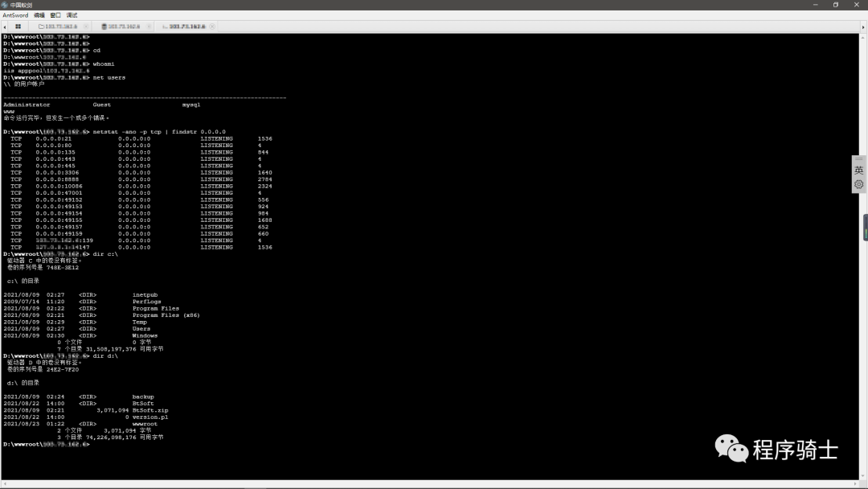The image size is (868, 489).
Task: Open the 窗口 menu
Action: coord(55,15)
